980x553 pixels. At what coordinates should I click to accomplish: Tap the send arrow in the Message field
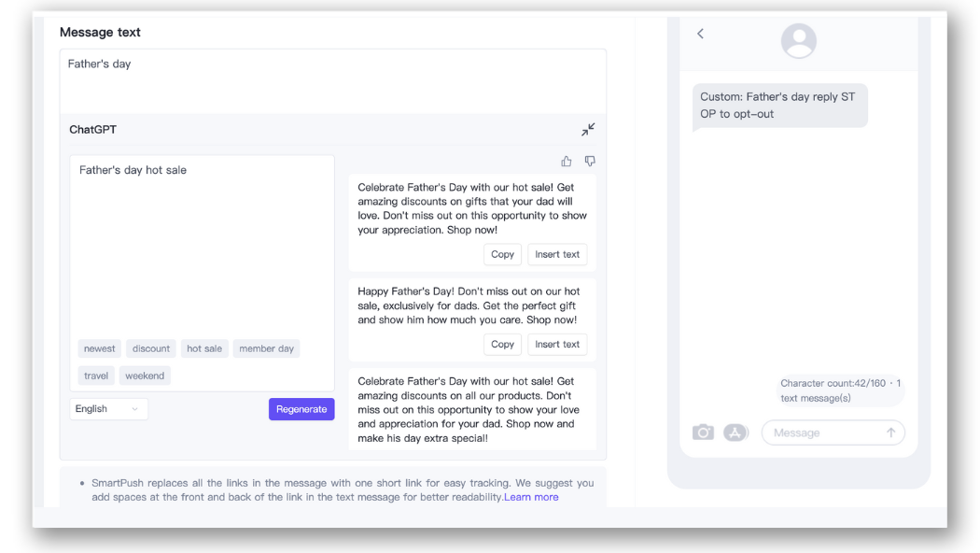coord(891,432)
